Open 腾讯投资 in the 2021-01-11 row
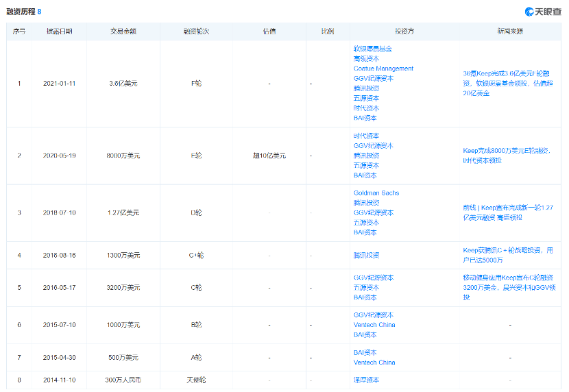The width and height of the screenshot is (569, 392). click(366, 88)
